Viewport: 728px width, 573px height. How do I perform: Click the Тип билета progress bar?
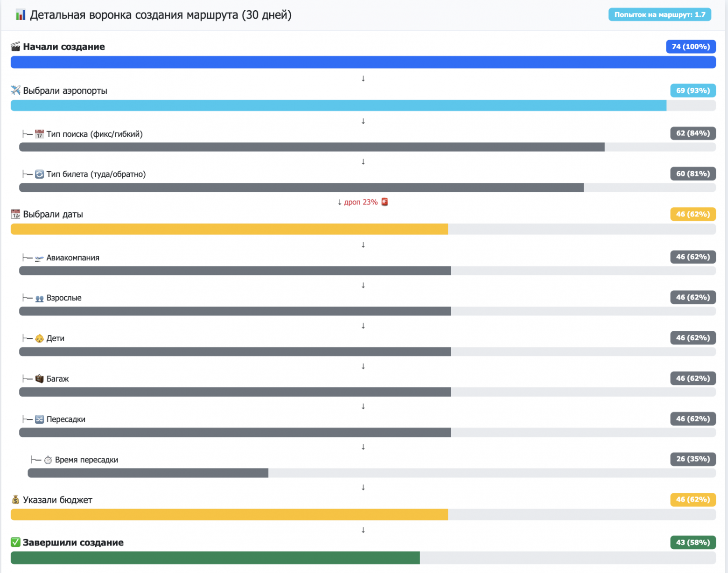coord(367,188)
